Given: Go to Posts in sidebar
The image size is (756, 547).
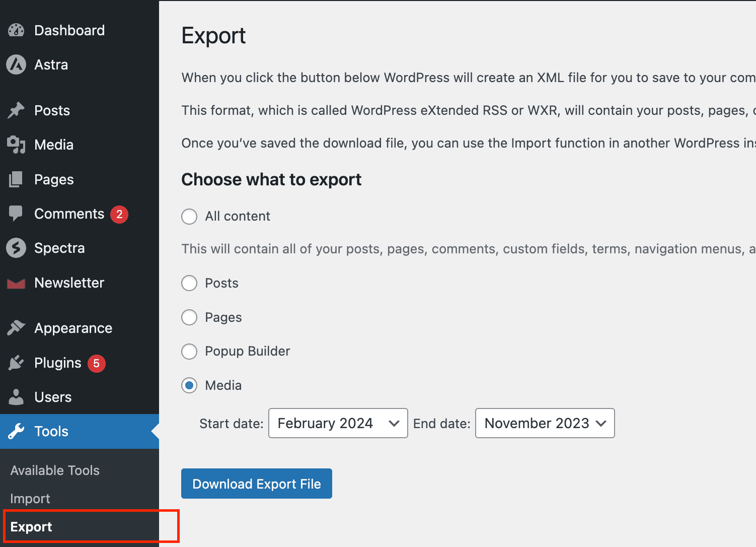Looking at the screenshot, I should click(x=80, y=110).
